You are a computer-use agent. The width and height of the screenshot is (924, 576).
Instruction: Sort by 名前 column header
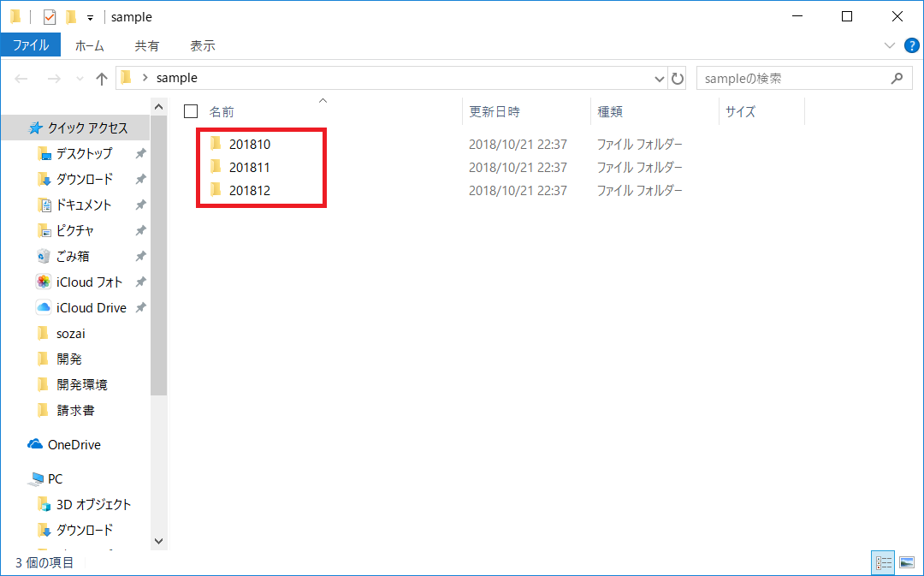click(x=222, y=111)
